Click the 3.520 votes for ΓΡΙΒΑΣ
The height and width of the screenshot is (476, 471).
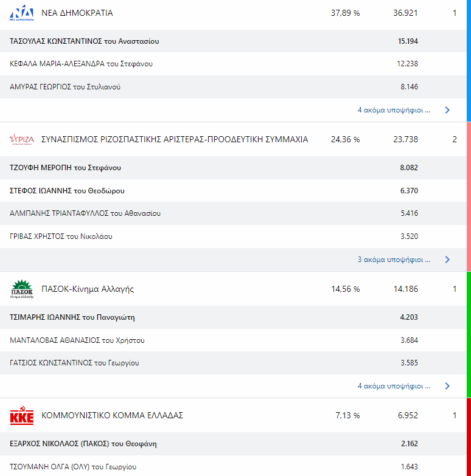(410, 236)
